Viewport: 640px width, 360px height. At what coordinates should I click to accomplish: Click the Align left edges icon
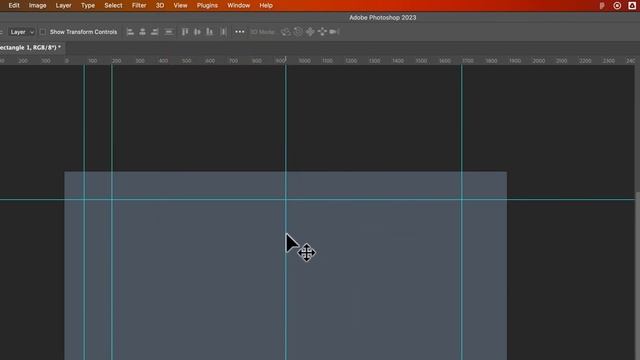[130, 32]
